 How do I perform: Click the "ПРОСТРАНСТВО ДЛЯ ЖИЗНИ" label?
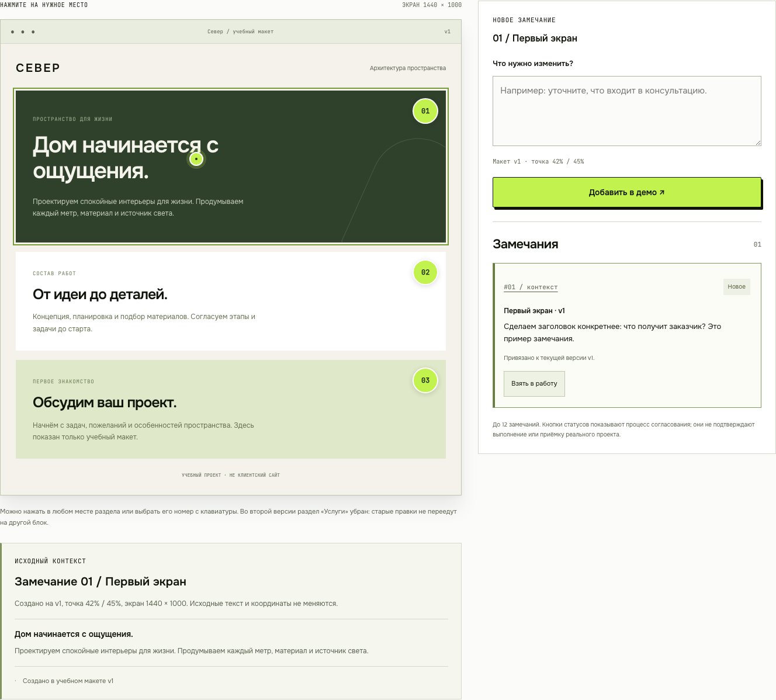pyautogui.click(x=72, y=119)
